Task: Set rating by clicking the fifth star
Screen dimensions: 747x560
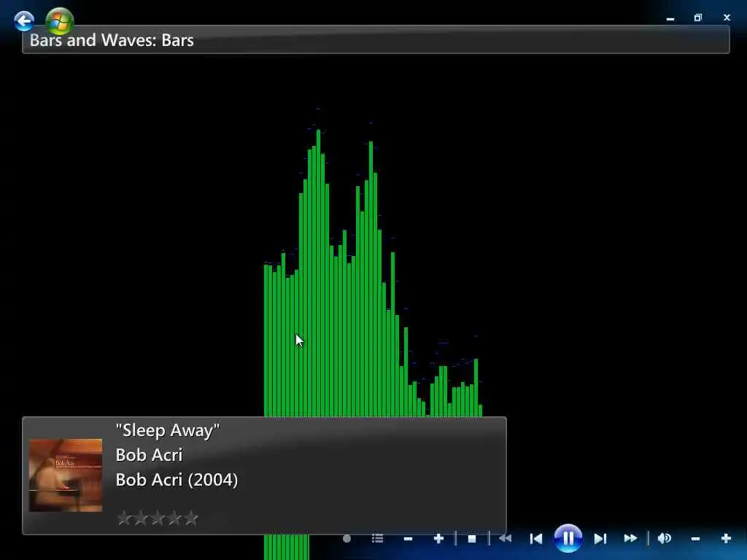Action: pos(191,518)
